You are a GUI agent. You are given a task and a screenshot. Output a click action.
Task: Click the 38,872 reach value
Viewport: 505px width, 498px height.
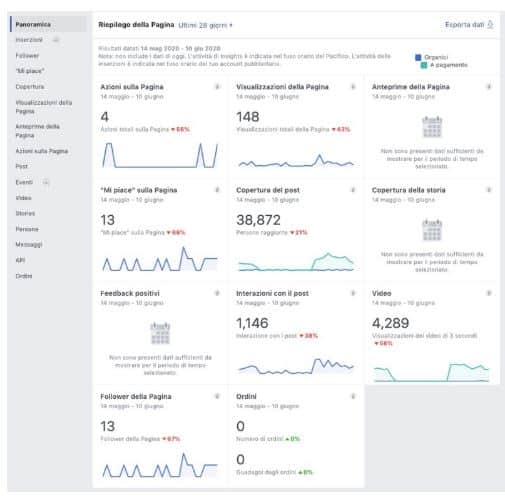tap(258, 220)
